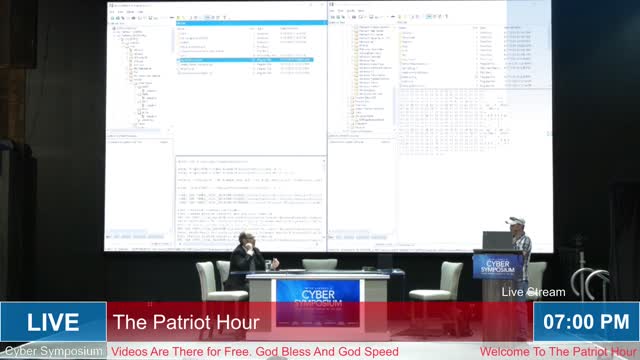Click the hex dump pane in right projected window
The image size is (640, 360).
(454, 122)
